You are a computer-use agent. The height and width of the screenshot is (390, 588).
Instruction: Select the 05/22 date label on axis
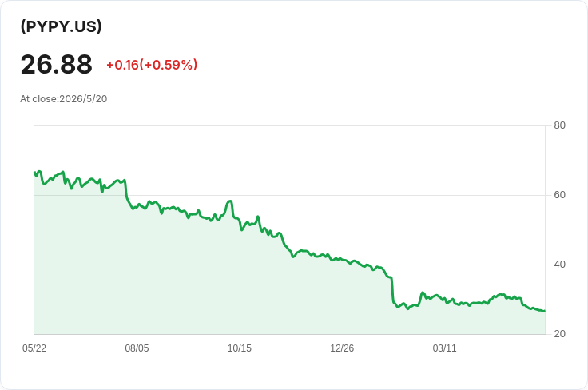click(x=34, y=348)
